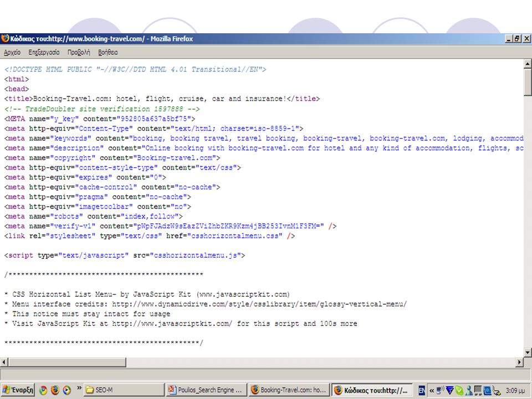The height and width of the screenshot is (399, 532).
Task: Click vertical scrollbar up arrow
Action: (528, 63)
